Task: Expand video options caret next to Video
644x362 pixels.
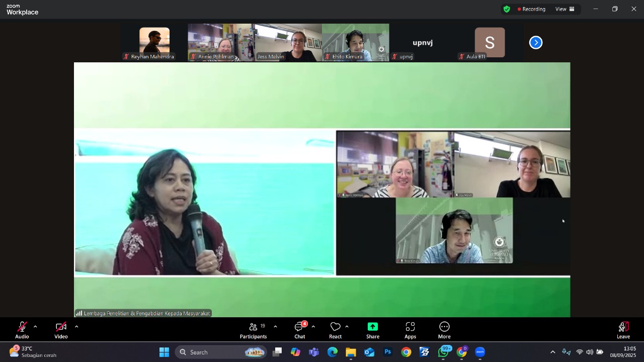Action: (76, 327)
